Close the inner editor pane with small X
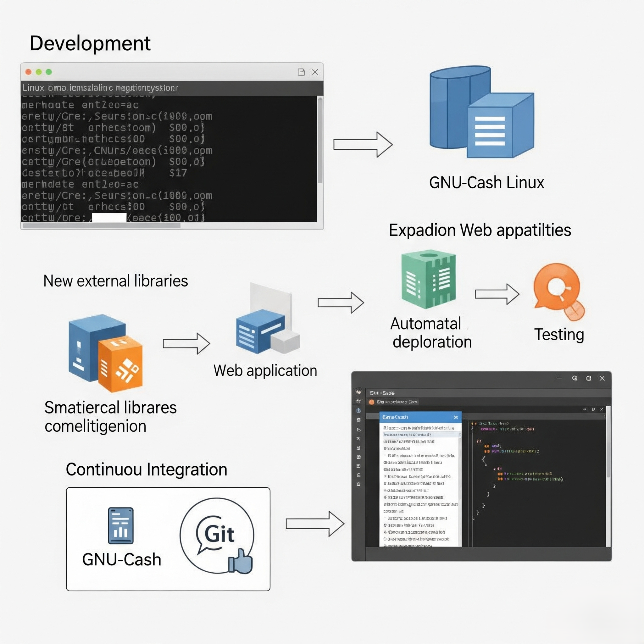This screenshot has height=644, width=644. click(x=602, y=409)
